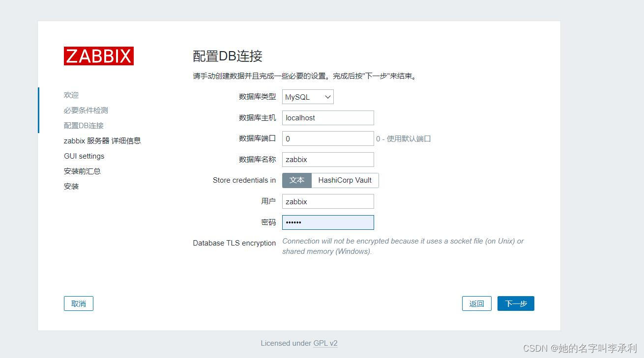The height and width of the screenshot is (358, 644).
Task: Go to GUI settings step
Action: 84,156
